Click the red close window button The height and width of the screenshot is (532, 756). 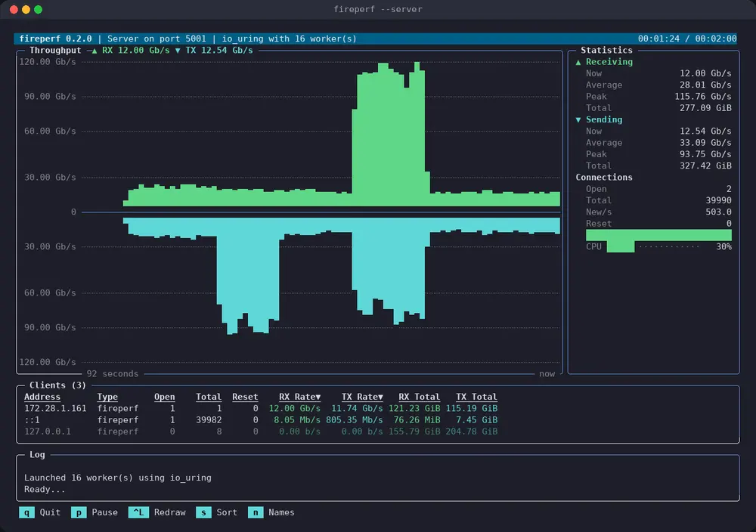14,10
